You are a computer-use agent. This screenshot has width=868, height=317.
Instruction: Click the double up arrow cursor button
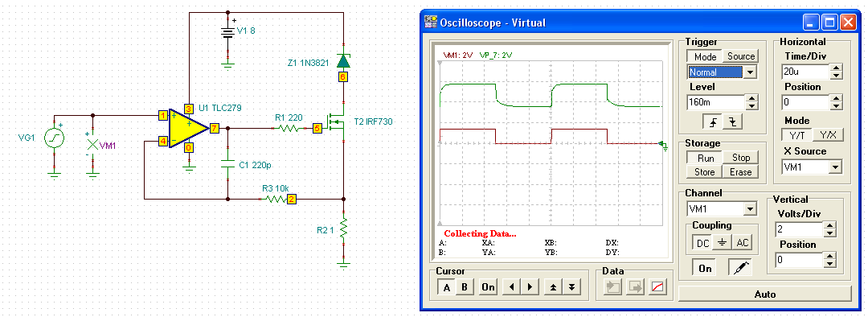click(x=554, y=287)
